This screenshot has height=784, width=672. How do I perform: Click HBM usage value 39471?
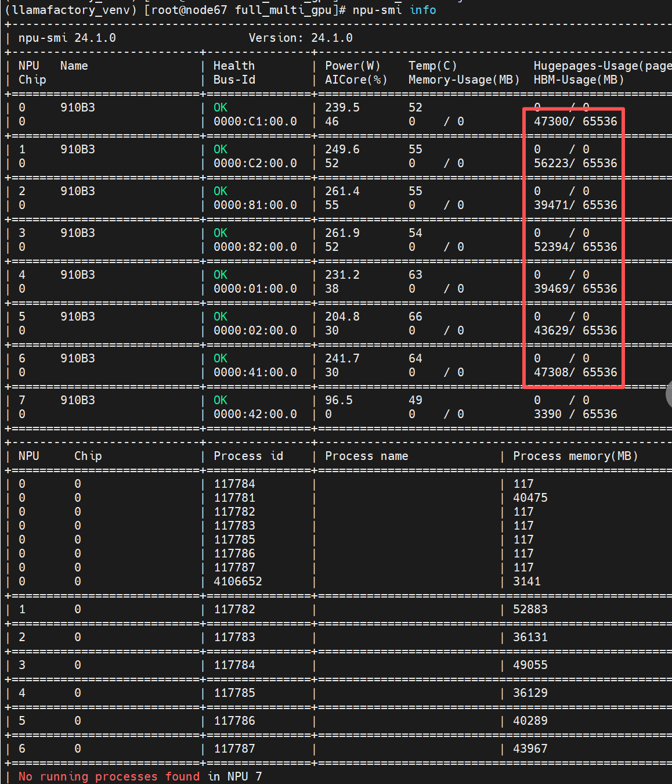pos(551,205)
